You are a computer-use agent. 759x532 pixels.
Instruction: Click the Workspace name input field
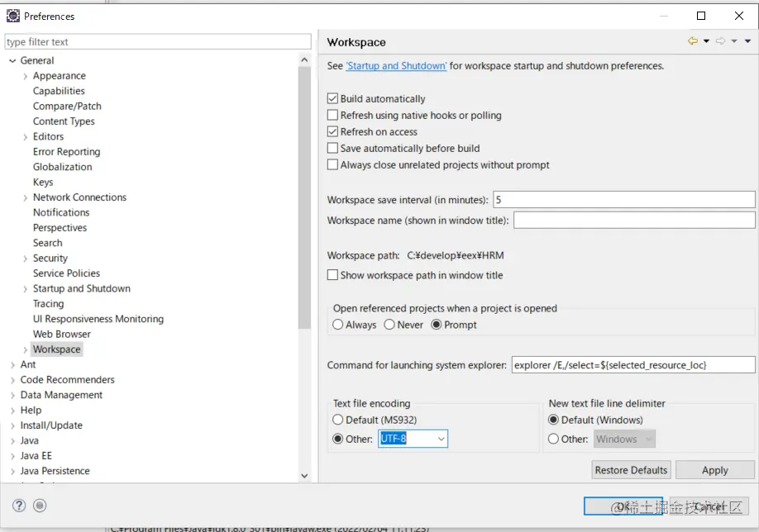pyautogui.click(x=634, y=220)
